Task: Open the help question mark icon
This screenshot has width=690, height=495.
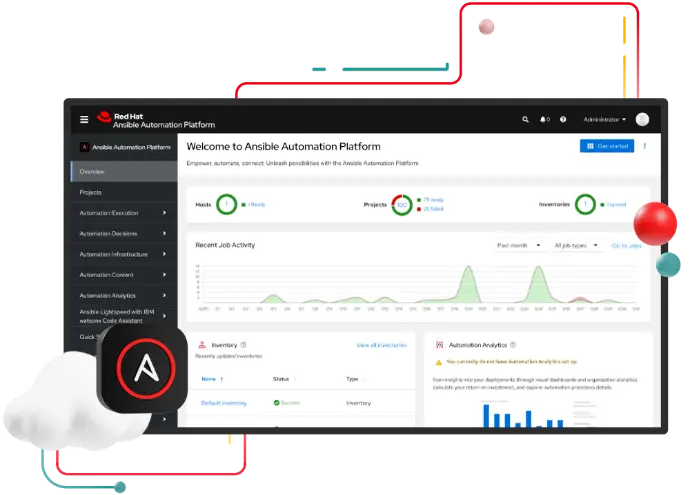Action: click(563, 119)
